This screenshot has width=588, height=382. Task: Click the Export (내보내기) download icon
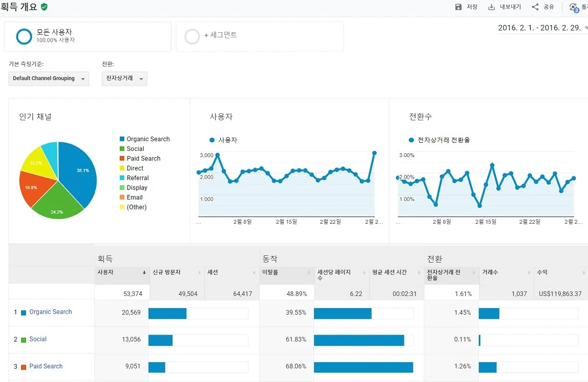tap(491, 7)
